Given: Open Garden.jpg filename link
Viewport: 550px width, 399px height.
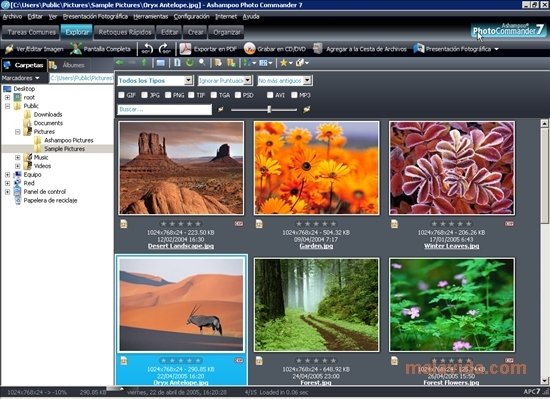Looking at the screenshot, I should pyautogui.click(x=316, y=246).
